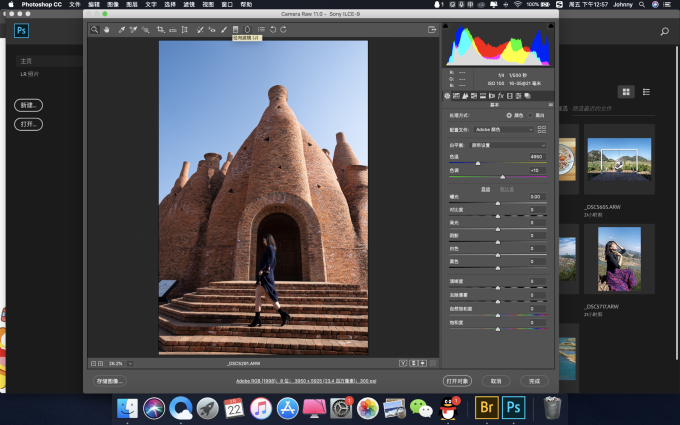Rotate image counterclockwise
The height and width of the screenshot is (425, 680).
pyautogui.click(x=273, y=30)
